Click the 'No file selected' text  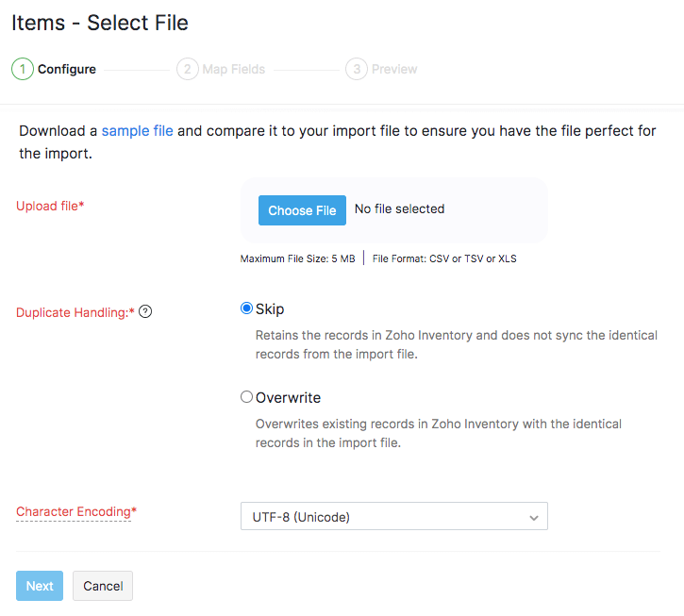[x=399, y=209]
